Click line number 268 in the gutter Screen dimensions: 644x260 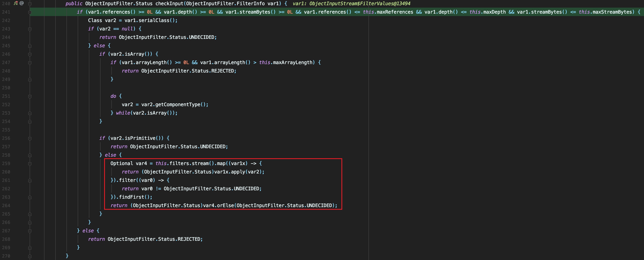pos(6,239)
